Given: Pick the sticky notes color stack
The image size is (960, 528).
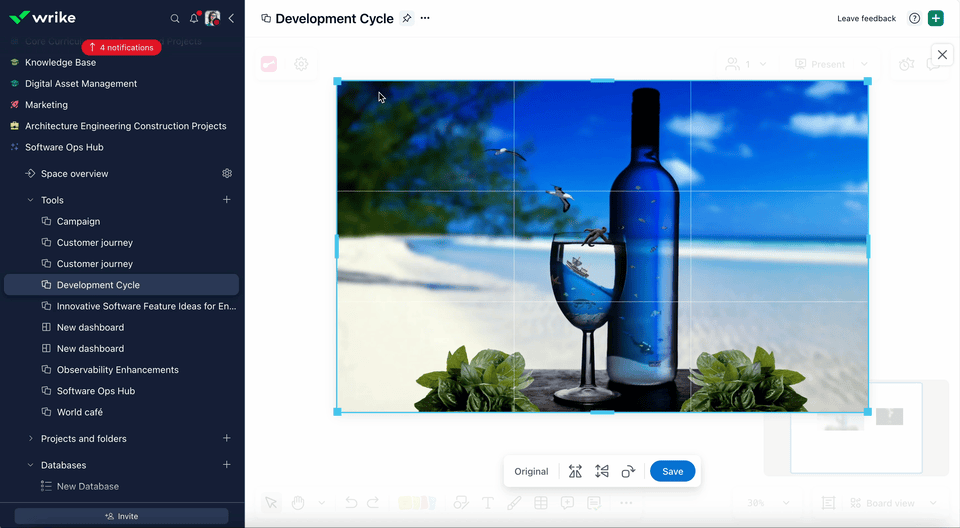Looking at the screenshot, I should [417, 503].
